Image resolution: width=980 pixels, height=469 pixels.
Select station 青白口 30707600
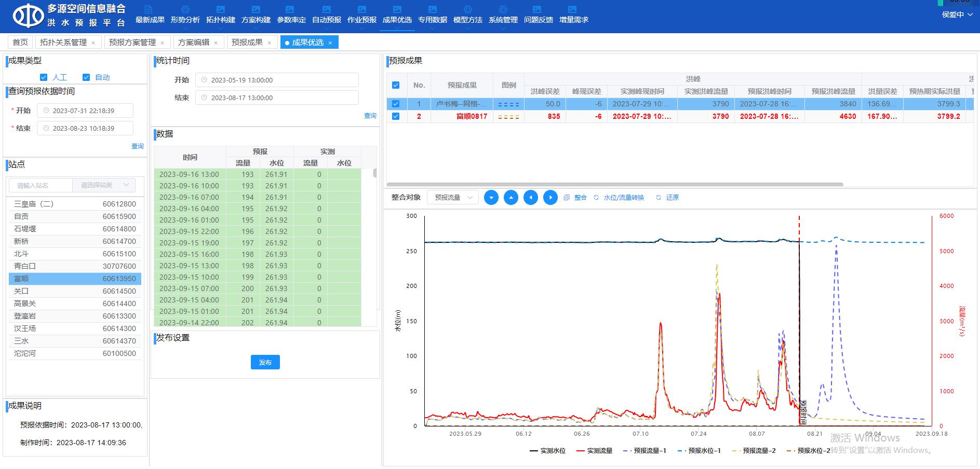(x=75, y=266)
